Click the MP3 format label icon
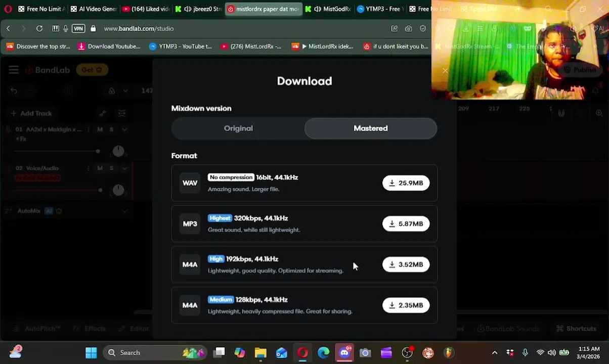The height and width of the screenshot is (364, 609). tap(190, 224)
